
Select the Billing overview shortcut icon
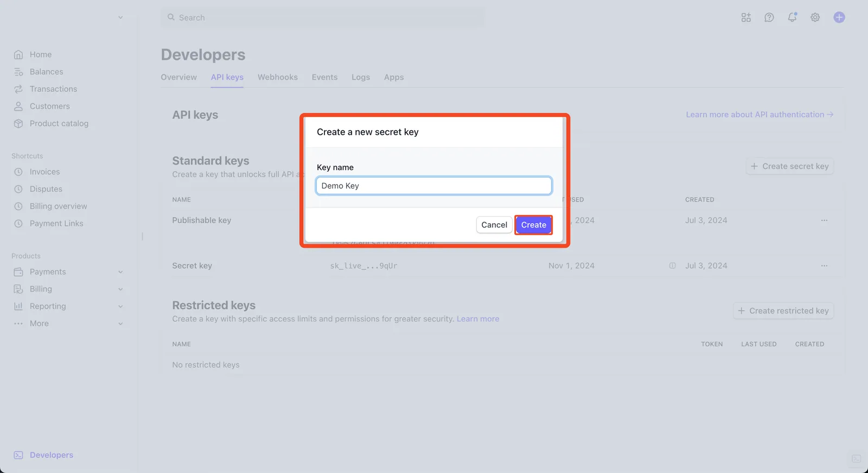pos(18,206)
